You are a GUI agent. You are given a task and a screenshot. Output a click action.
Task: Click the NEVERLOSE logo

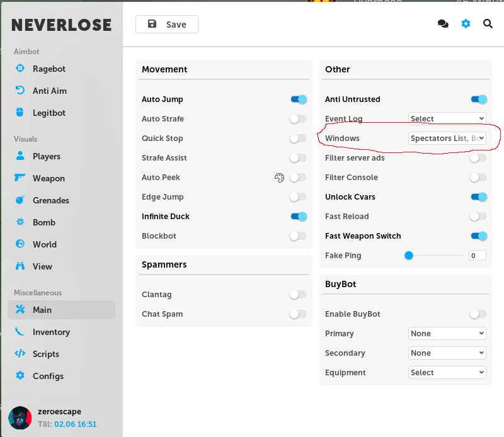click(x=61, y=25)
